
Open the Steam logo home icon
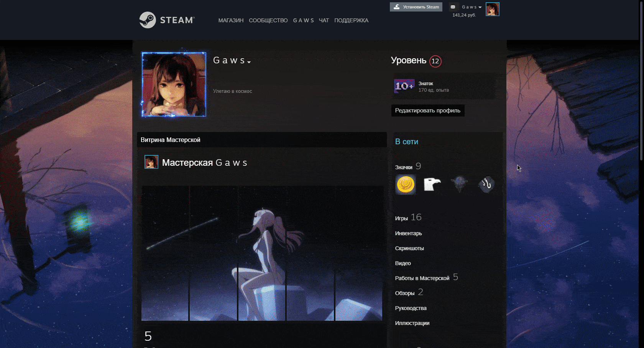147,20
